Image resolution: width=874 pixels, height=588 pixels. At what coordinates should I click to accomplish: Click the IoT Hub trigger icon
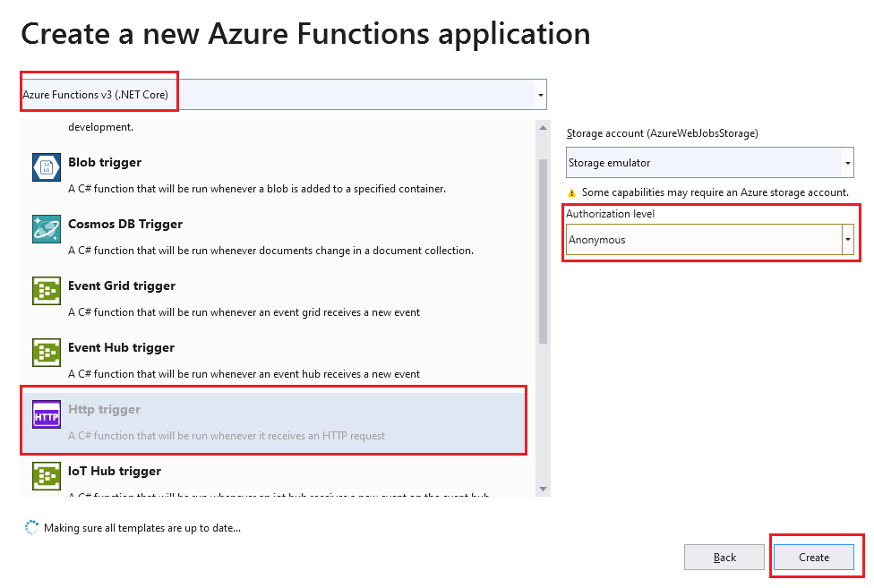click(47, 476)
